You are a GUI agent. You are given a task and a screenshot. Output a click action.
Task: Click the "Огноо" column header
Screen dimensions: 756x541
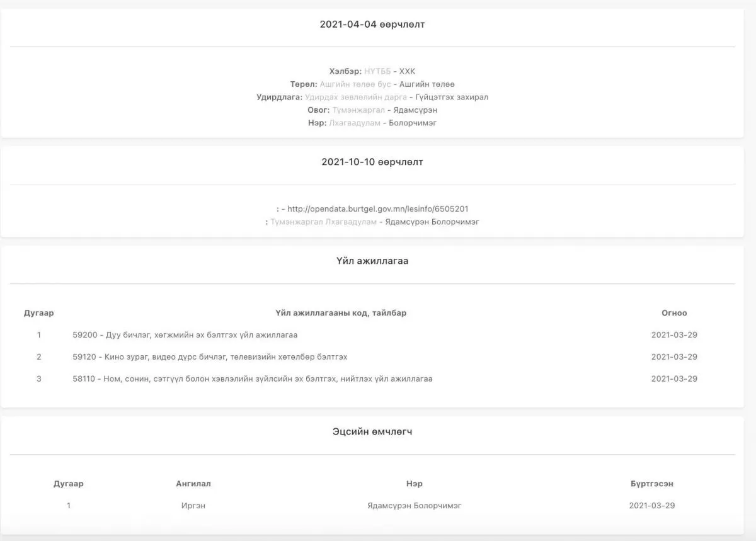(x=674, y=313)
